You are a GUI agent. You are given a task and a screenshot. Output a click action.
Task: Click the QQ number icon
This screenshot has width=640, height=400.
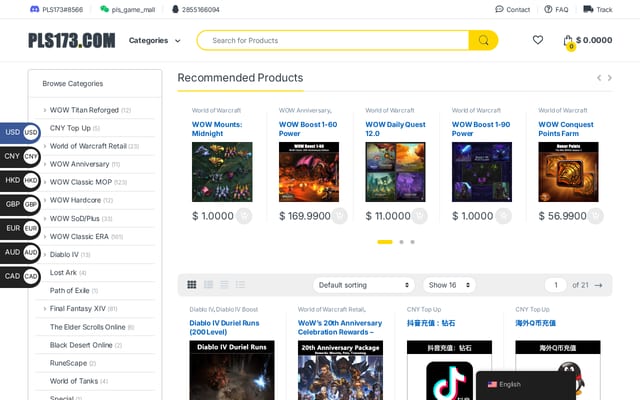click(x=175, y=9)
